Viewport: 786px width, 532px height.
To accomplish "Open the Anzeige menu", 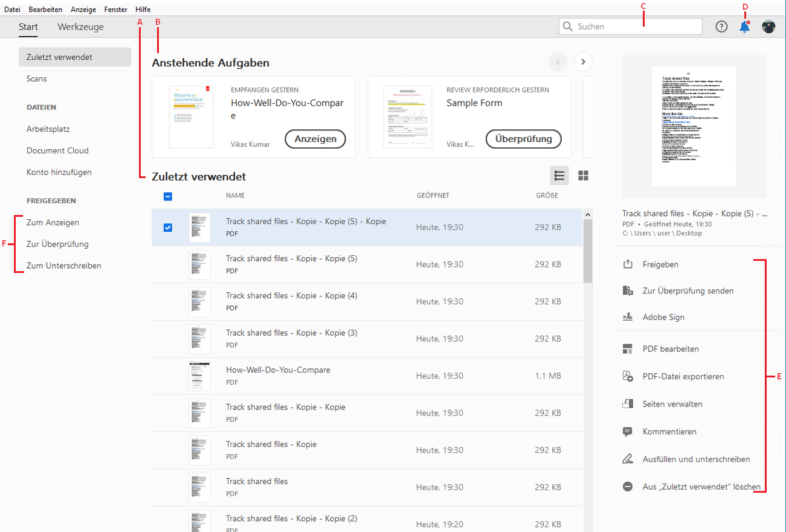I will pos(83,10).
